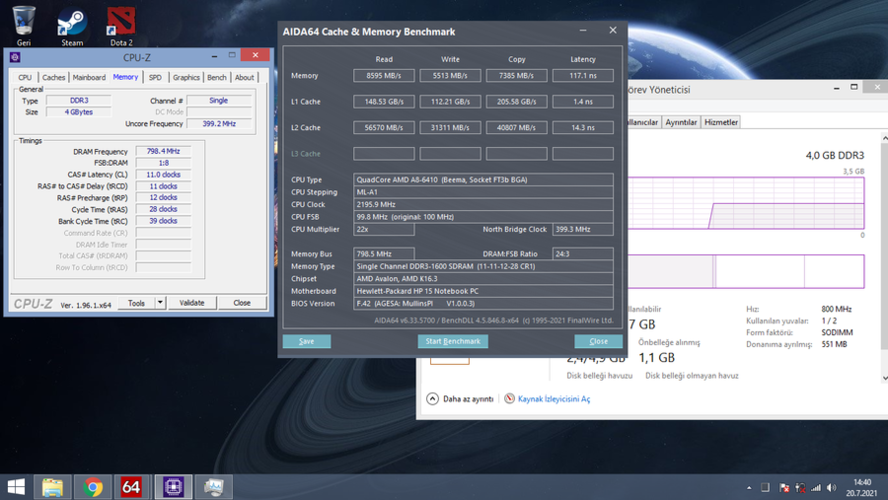Screen dimensions: 888x500
Task: Open the Mainboard tab in CPU-Z
Action: point(89,78)
